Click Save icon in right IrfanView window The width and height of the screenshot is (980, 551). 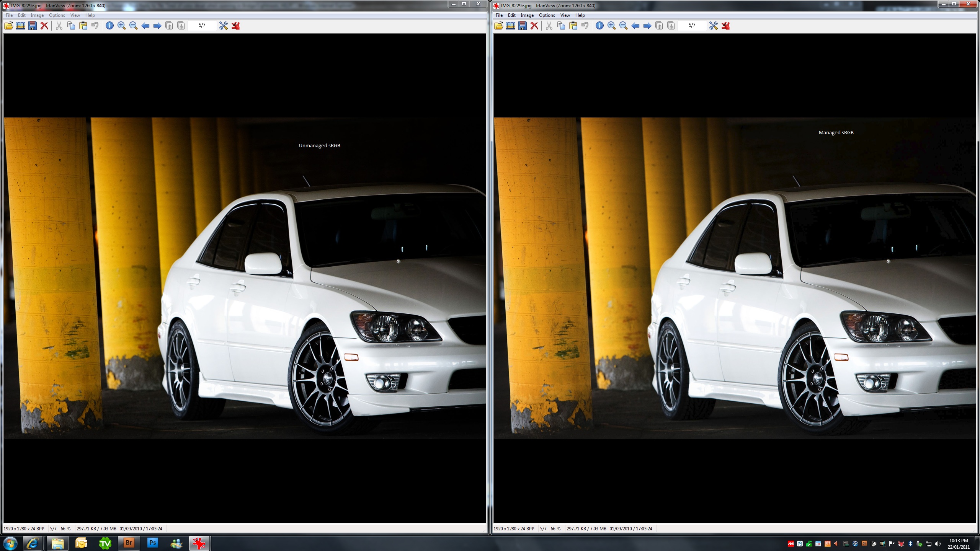point(523,26)
